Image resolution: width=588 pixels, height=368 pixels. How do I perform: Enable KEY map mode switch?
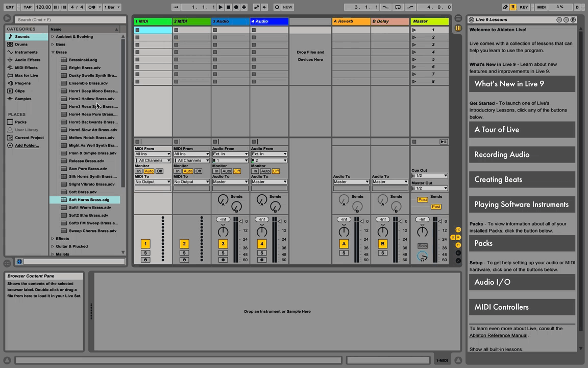[x=524, y=7]
